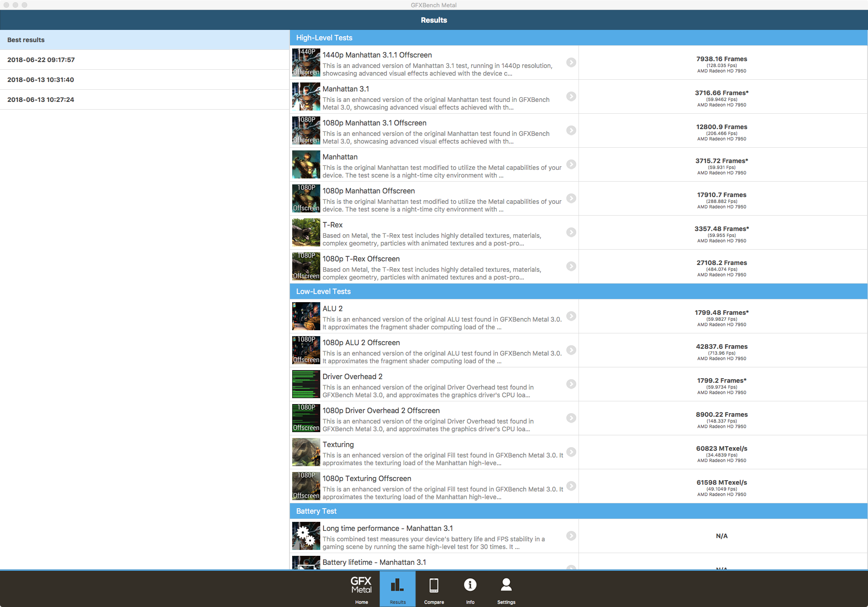
Task: Click the High-Level Tests section header
Action: point(579,38)
